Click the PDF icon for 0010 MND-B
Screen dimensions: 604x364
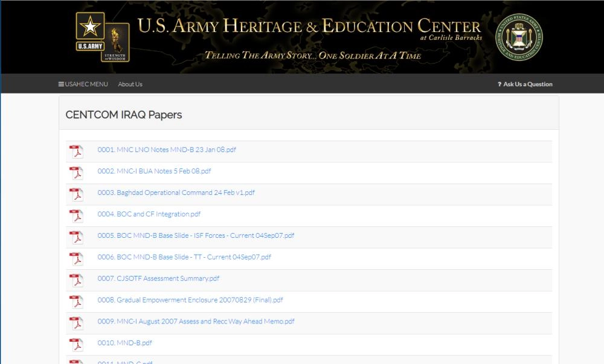(76, 344)
